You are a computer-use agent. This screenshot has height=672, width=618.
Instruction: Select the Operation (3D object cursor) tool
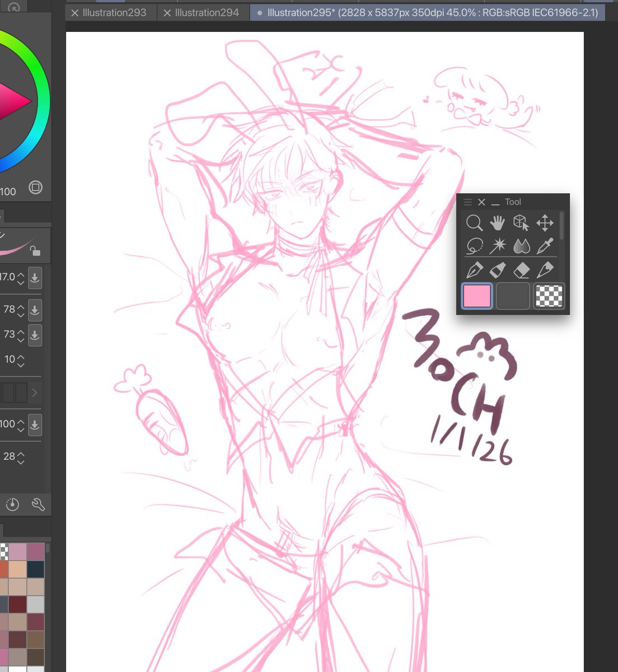(x=521, y=223)
